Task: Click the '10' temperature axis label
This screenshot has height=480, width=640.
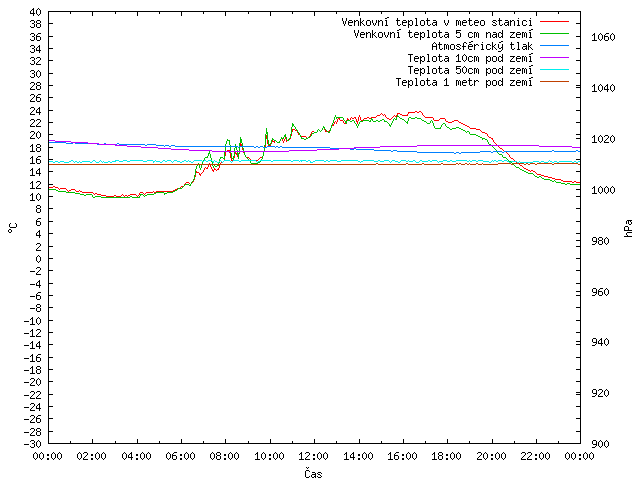Action: [x=36, y=197]
